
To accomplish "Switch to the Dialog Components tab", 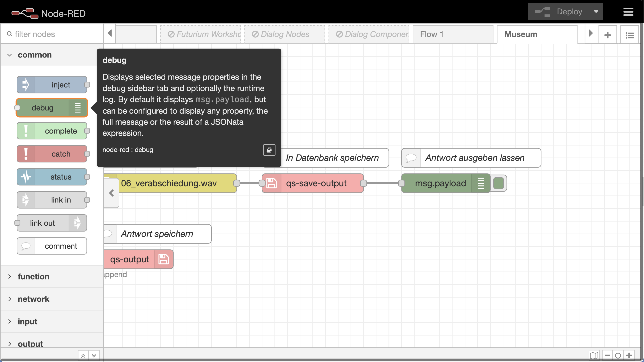I will point(369,34).
